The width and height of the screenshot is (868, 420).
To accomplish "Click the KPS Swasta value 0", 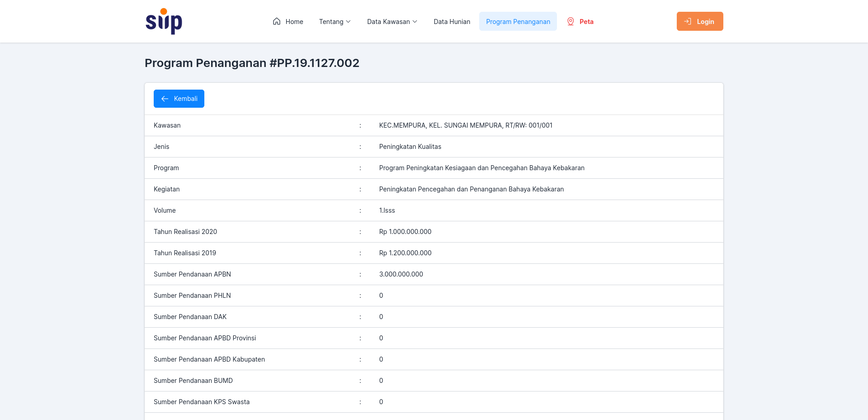I will tap(381, 402).
